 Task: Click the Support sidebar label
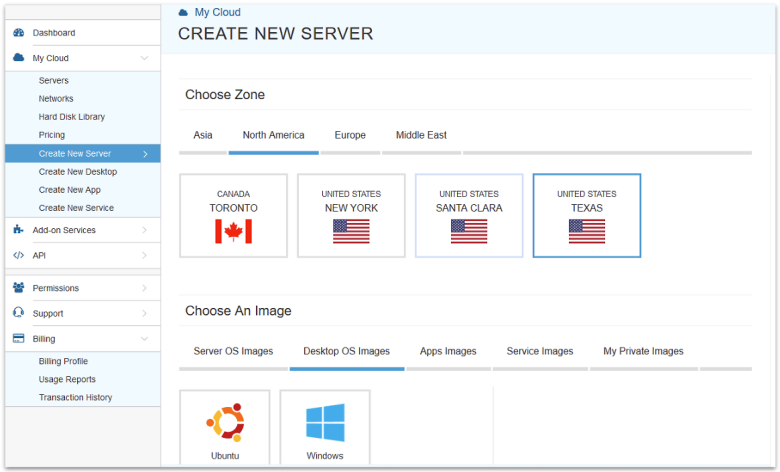48,313
